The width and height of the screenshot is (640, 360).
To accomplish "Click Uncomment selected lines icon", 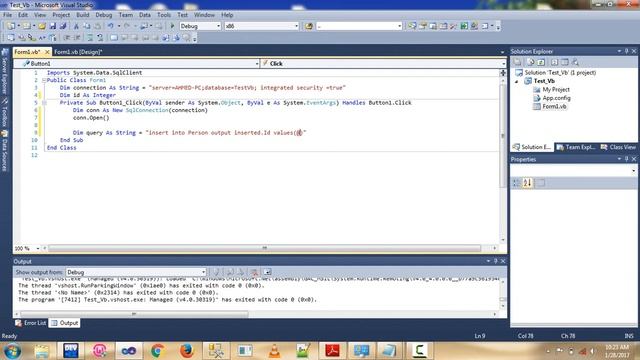I will (x=100, y=38).
